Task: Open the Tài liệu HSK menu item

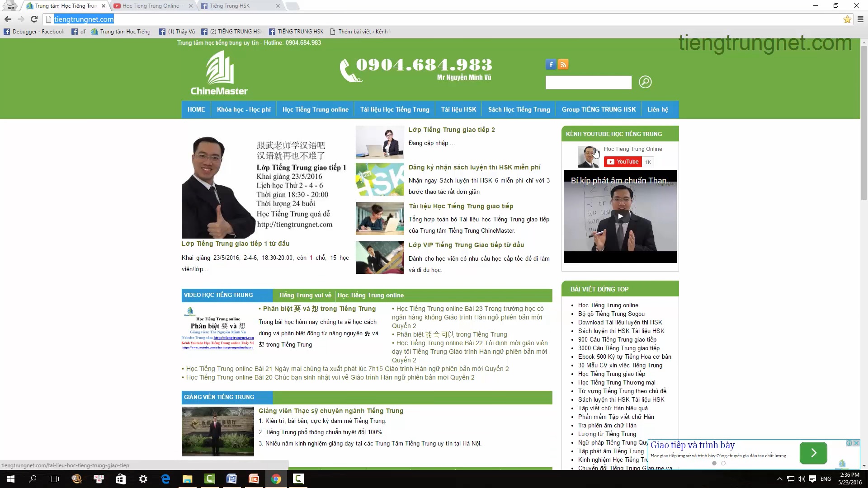Action: (x=458, y=109)
